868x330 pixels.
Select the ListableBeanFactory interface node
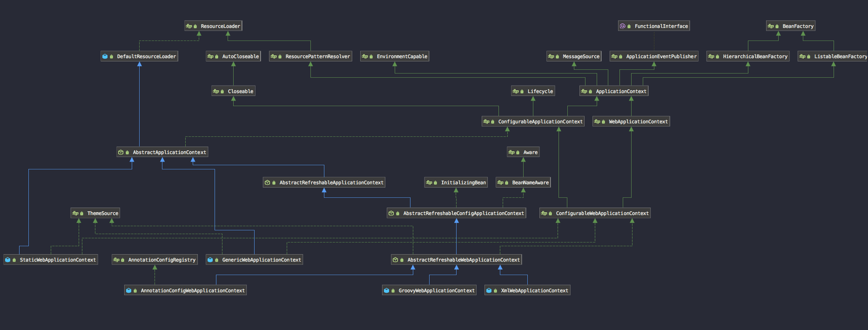pyautogui.click(x=833, y=56)
